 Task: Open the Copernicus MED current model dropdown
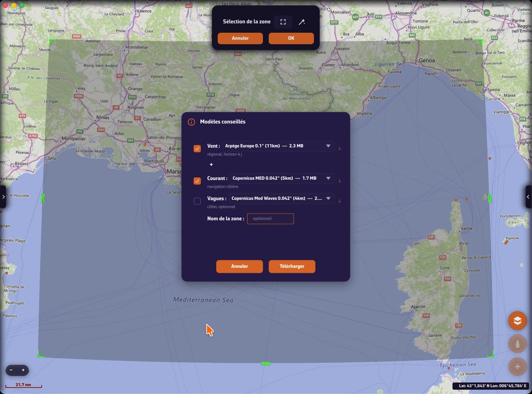(x=282, y=178)
